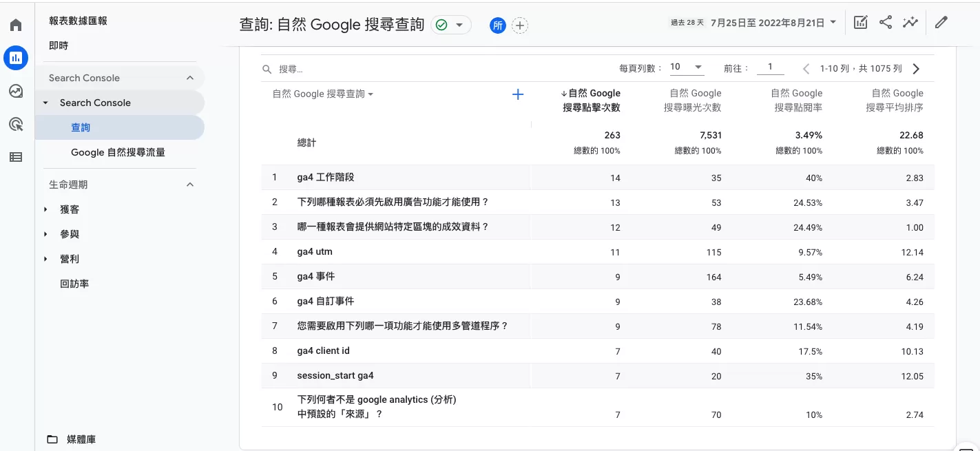The height and width of the screenshot is (451, 980).
Task: Open the Configure table icon in rail
Action: 16,157
